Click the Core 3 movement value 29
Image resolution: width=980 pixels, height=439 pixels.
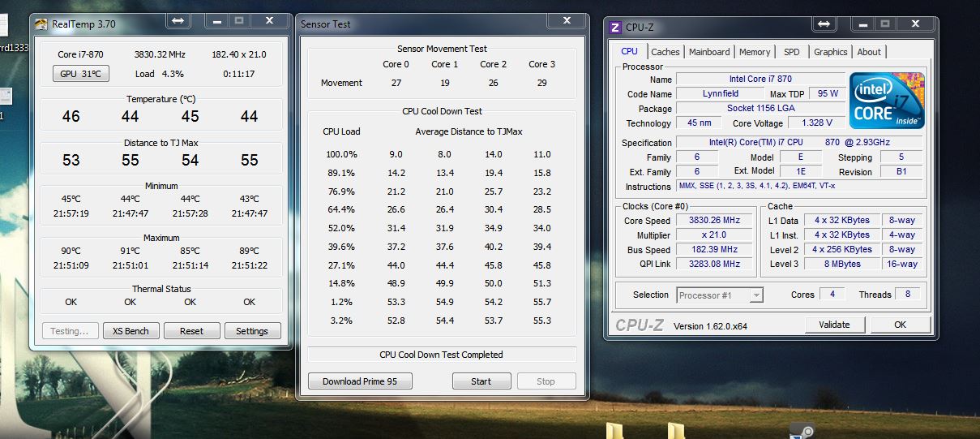point(542,83)
